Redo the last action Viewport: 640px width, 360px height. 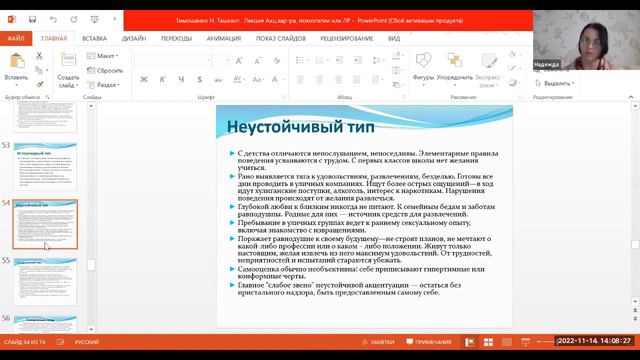(x=74, y=20)
